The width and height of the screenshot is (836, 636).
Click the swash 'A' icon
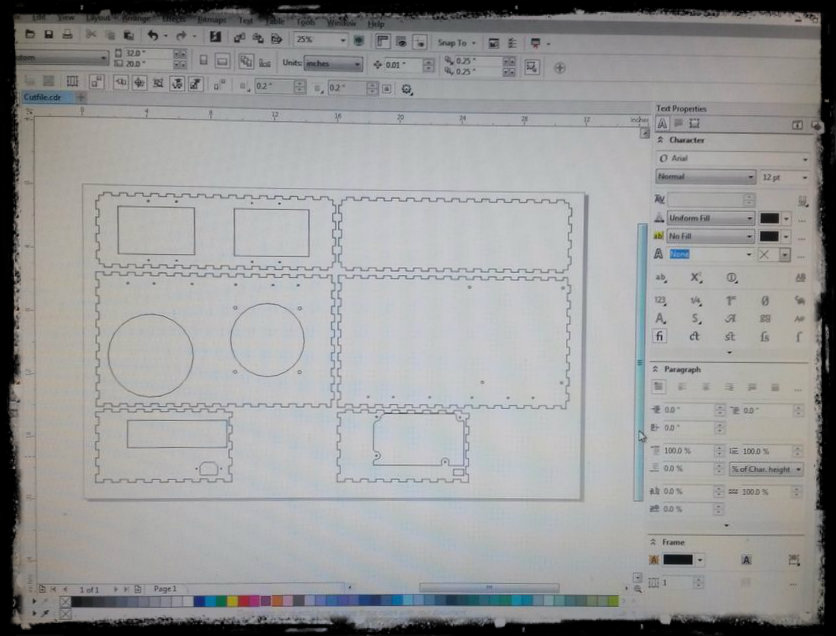[730, 319]
